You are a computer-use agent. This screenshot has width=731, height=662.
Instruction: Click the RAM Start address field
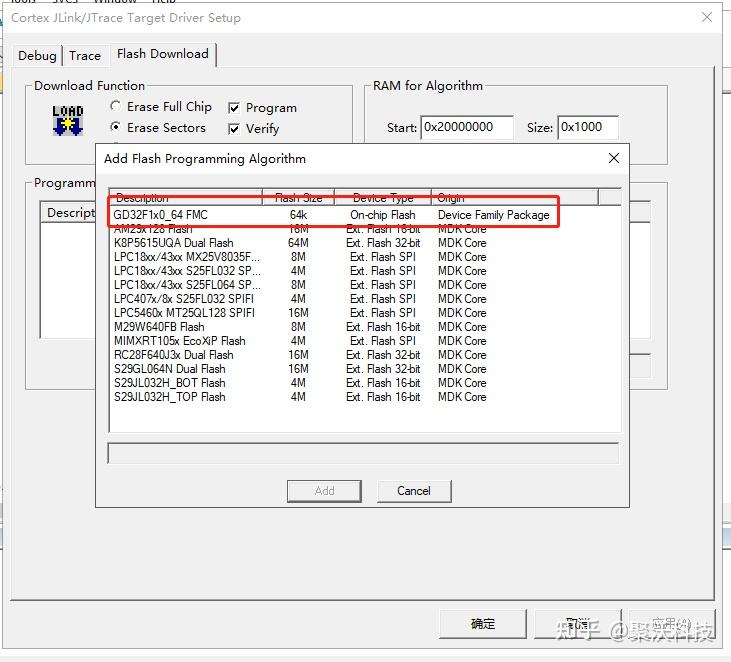(467, 127)
